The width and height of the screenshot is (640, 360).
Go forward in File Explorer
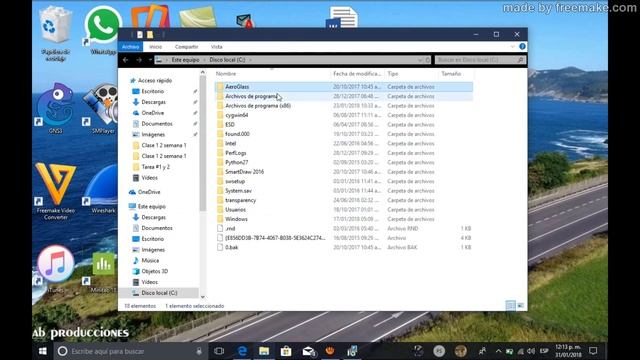pyautogui.click(x=139, y=60)
